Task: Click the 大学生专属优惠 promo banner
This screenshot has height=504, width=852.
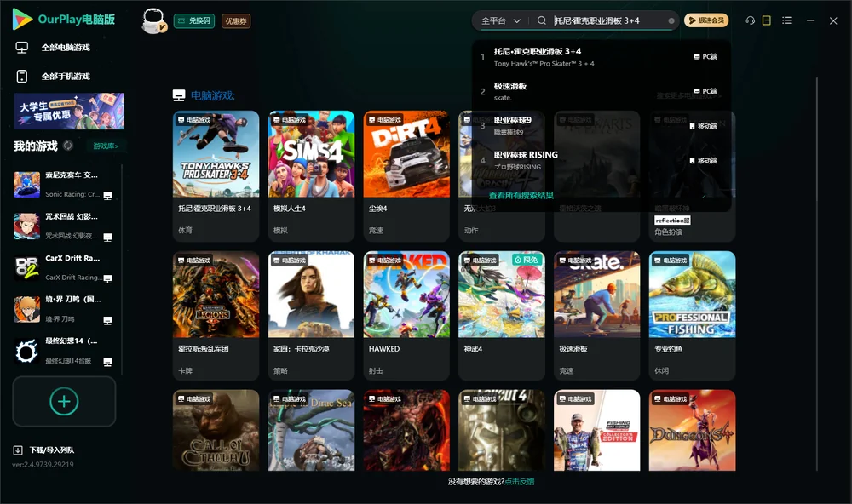Action: (69, 111)
